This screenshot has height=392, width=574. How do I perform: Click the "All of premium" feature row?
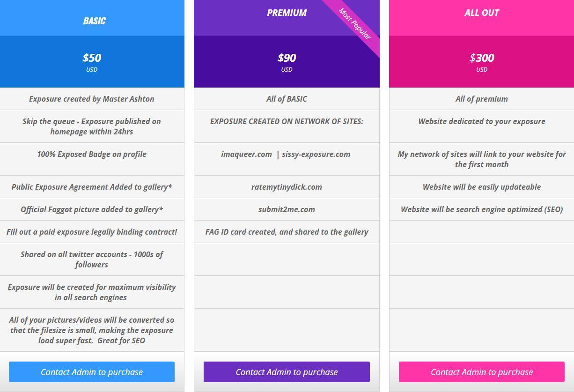481,99
